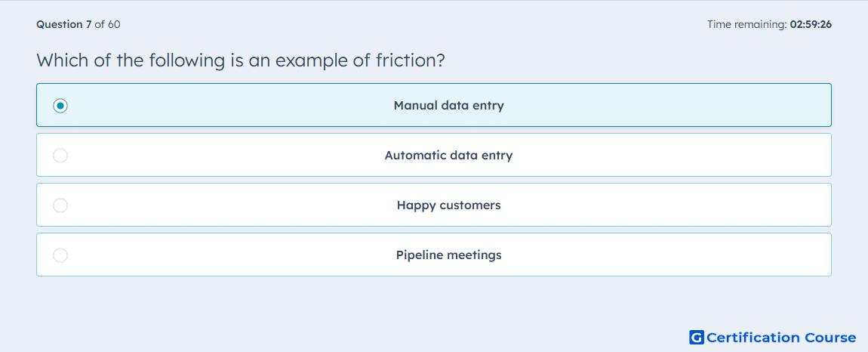Click the Happy customers answer text

[449, 205]
